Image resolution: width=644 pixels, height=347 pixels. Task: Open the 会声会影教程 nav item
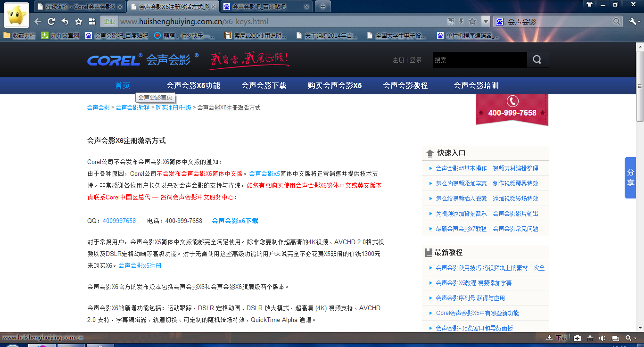tap(405, 85)
